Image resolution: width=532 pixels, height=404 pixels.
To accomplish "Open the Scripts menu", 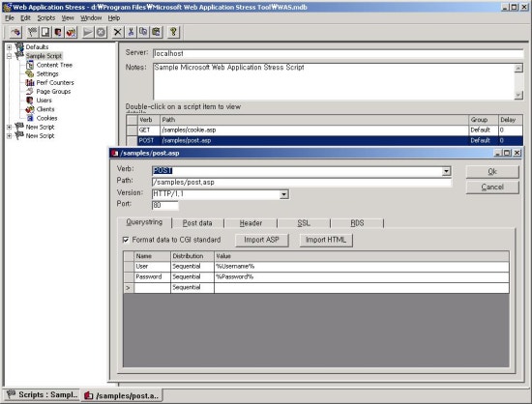I will (x=46, y=18).
